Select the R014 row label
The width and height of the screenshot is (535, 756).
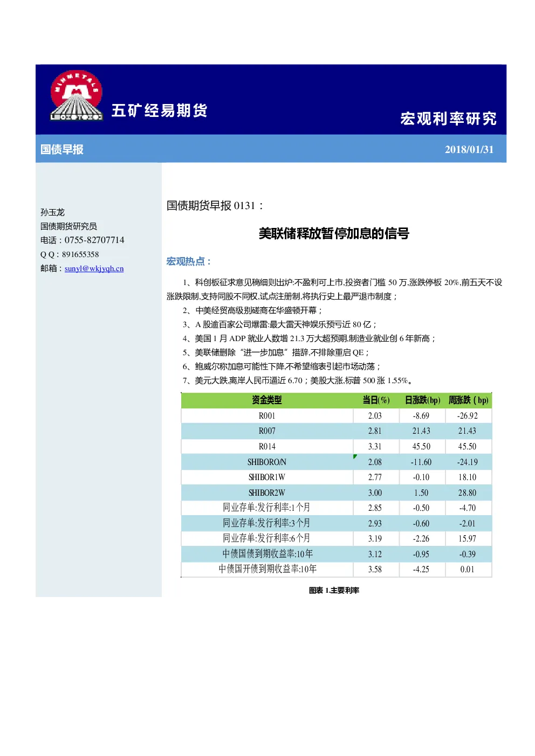267,446
